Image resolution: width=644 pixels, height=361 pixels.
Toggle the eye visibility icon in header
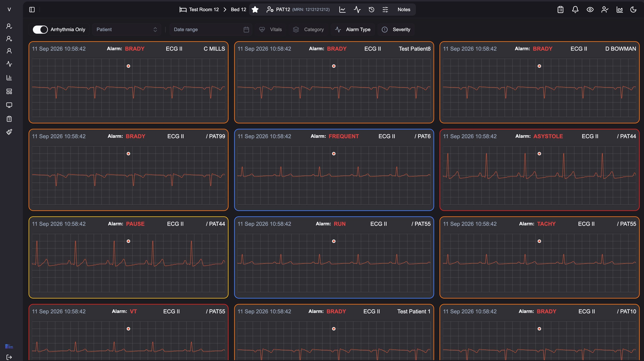point(590,9)
